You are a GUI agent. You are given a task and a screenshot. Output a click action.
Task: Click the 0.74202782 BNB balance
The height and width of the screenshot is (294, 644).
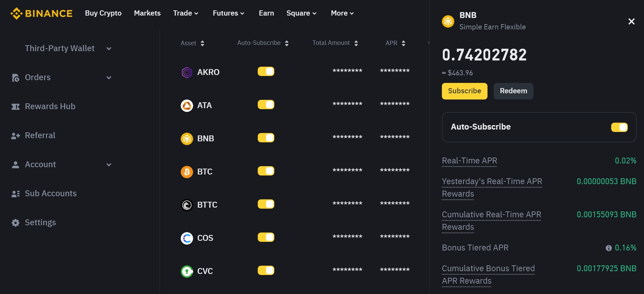coord(484,55)
